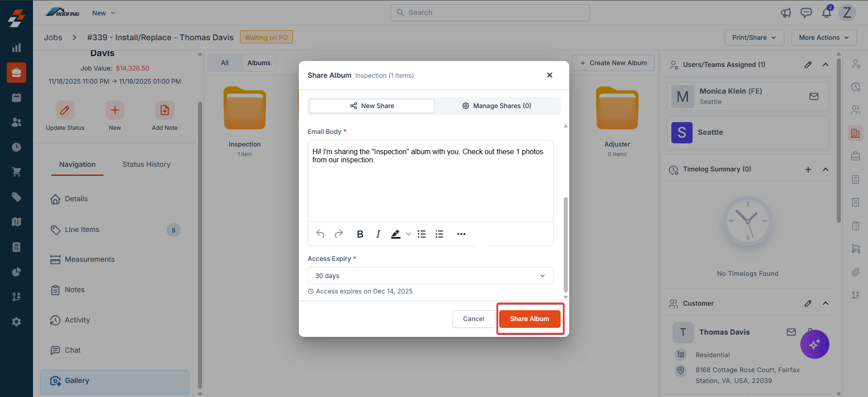Open Line Items in job navigation
The height and width of the screenshot is (397, 868).
(115, 230)
